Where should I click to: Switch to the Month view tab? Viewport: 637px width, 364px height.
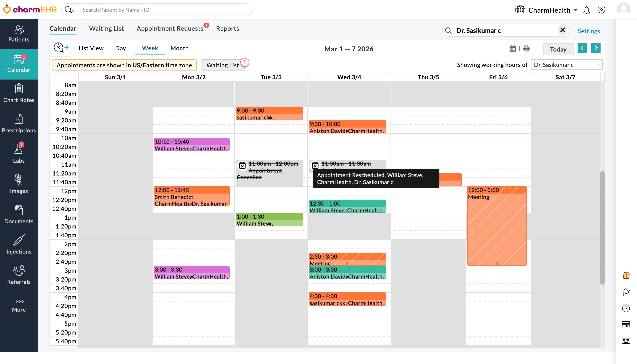pos(179,48)
